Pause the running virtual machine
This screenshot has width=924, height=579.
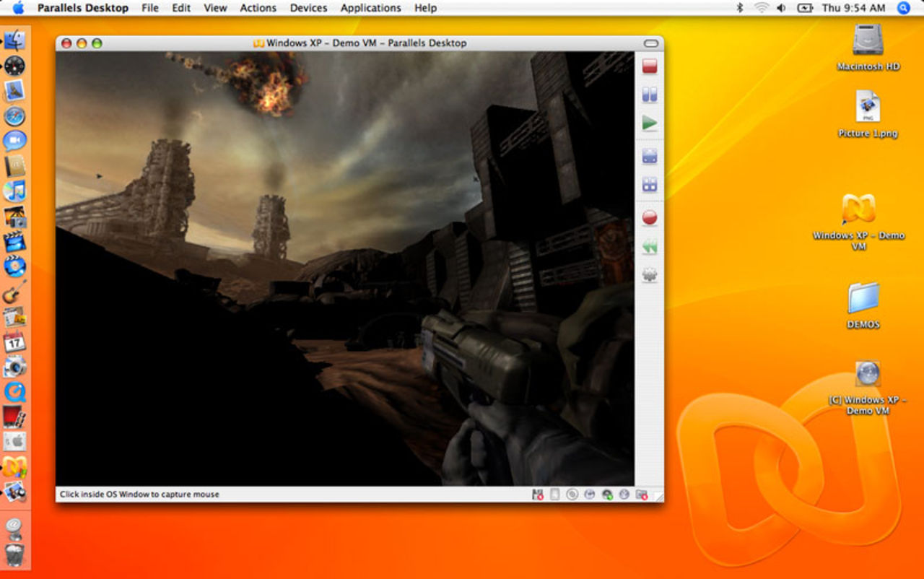(649, 95)
